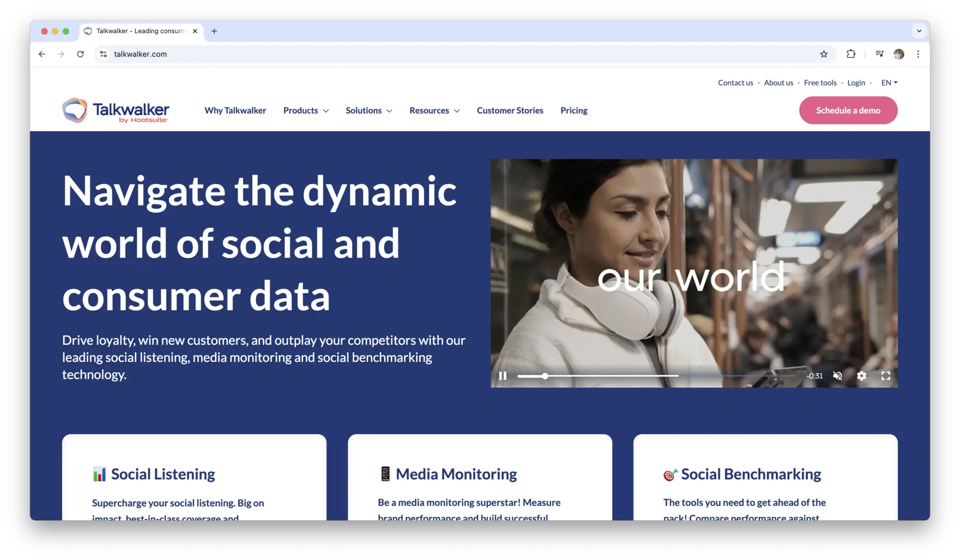Click the Login link
960x560 pixels.
point(856,82)
